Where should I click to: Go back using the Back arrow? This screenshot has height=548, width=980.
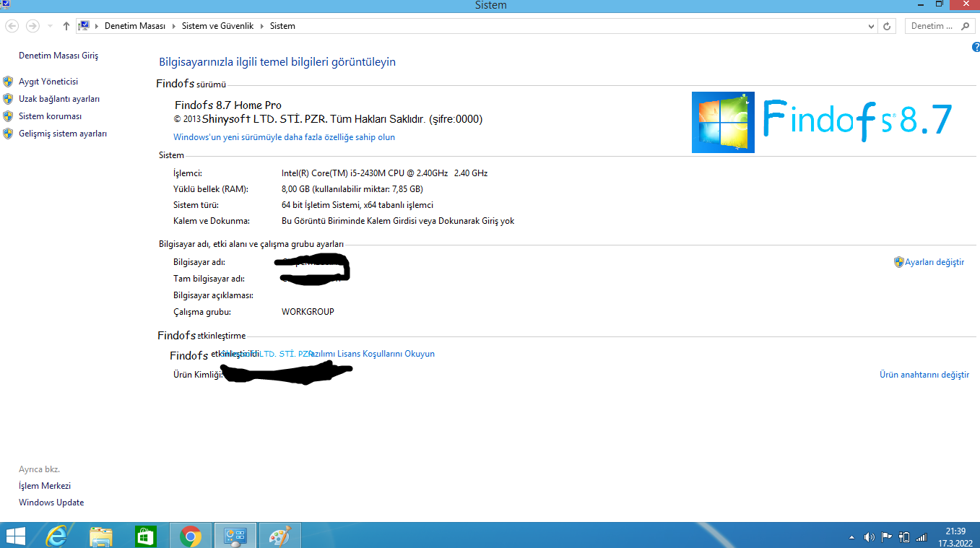12,26
